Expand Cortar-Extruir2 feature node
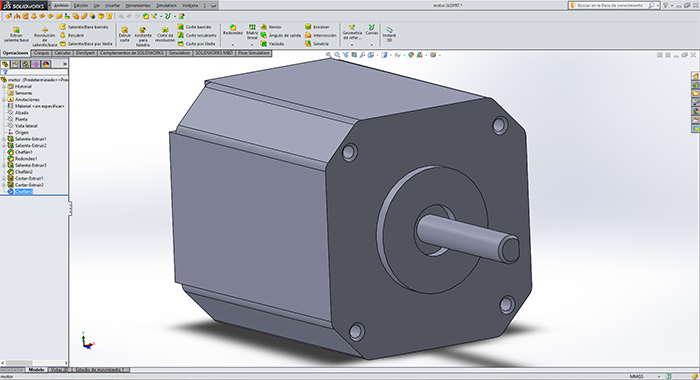Viewport: 700px width, 380px height. [4, 185]
